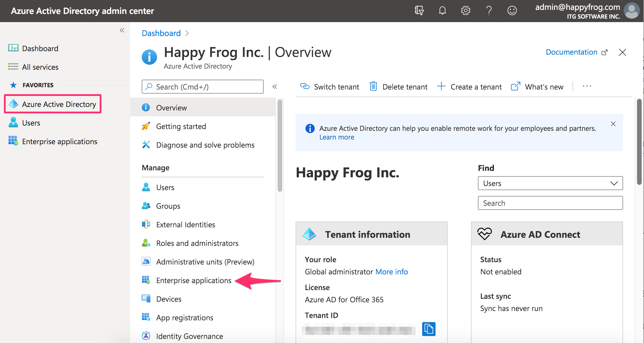Click the blue info icon beside page title

point(149,57)
